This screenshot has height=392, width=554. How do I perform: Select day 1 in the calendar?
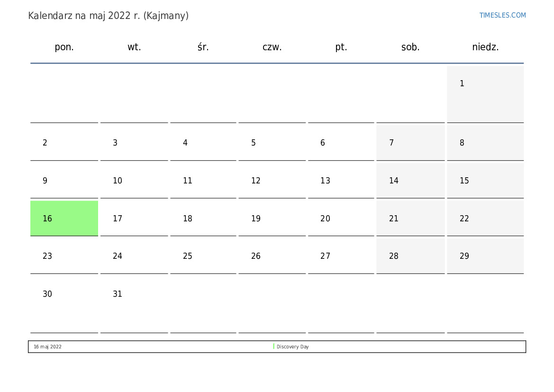485,94
